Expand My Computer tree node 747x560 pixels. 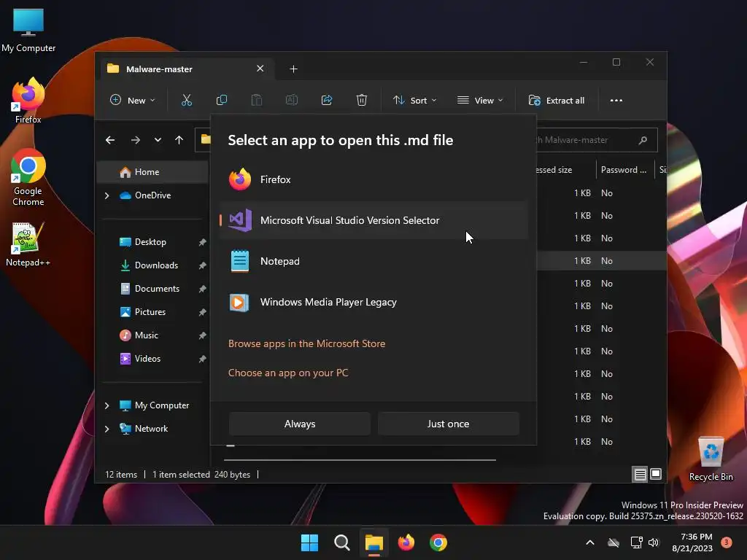pyautogui.click(x=107, y=405)
